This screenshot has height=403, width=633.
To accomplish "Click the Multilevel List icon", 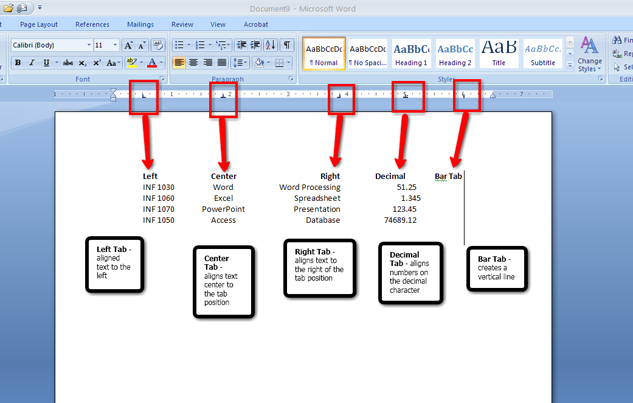I will pos(221,45).
